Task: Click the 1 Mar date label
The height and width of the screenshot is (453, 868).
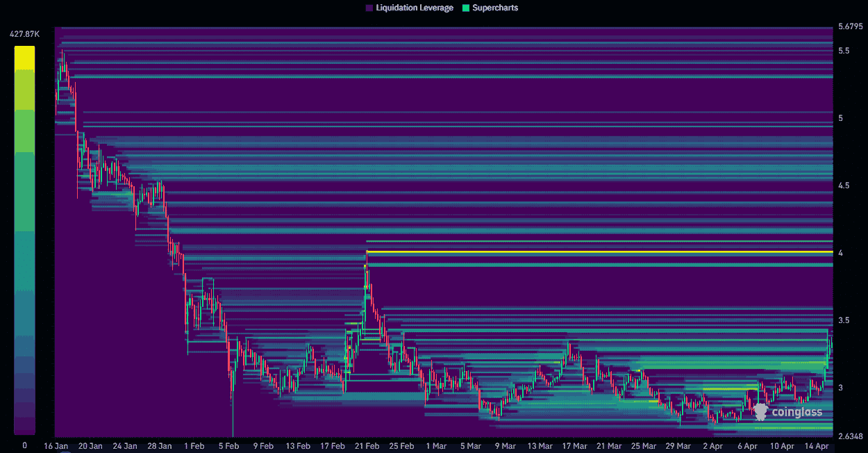Action: [x=436, y=446]
